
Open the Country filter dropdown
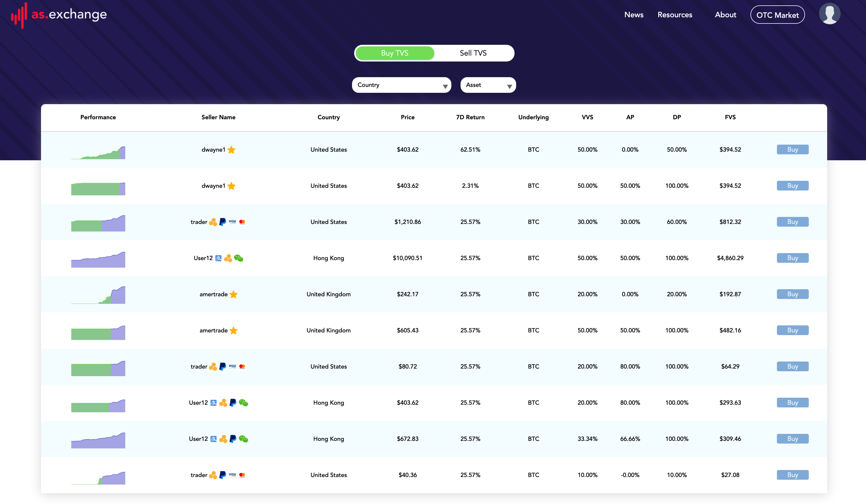tap(401, 85)
